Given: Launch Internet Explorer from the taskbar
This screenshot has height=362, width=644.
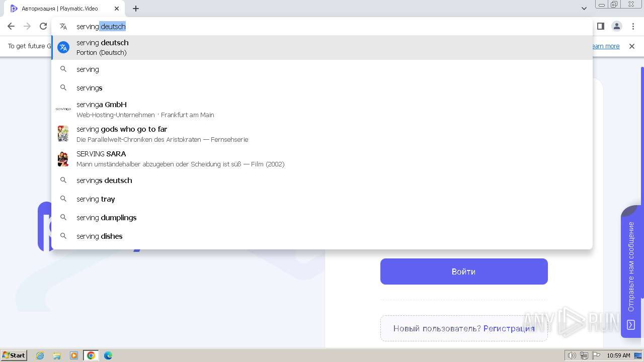Looking at the screenshot, I should click(x=40, y=355).
